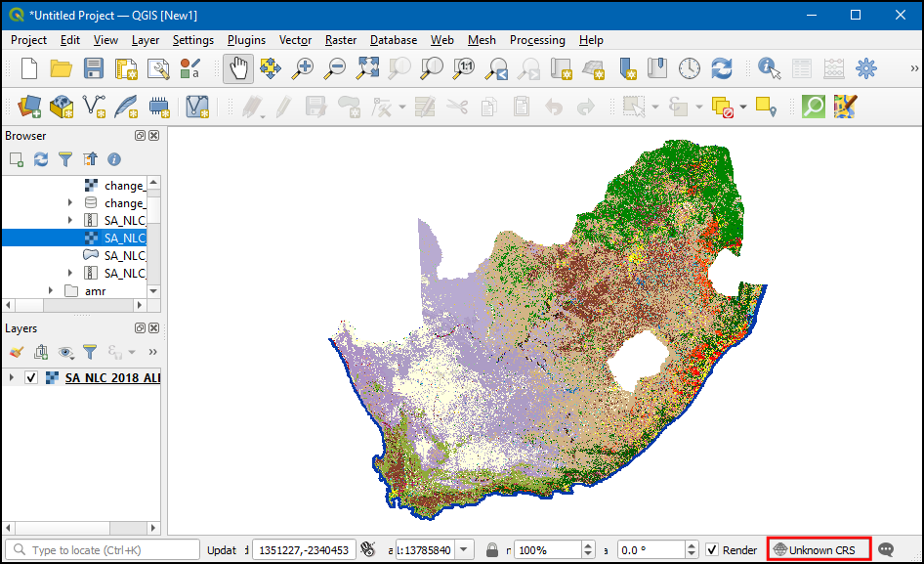The image size is (924, 564).
Task: Open Layer Styling paintbrush in Layers panel
Action: pyautogui.click(x=16, y=352)
